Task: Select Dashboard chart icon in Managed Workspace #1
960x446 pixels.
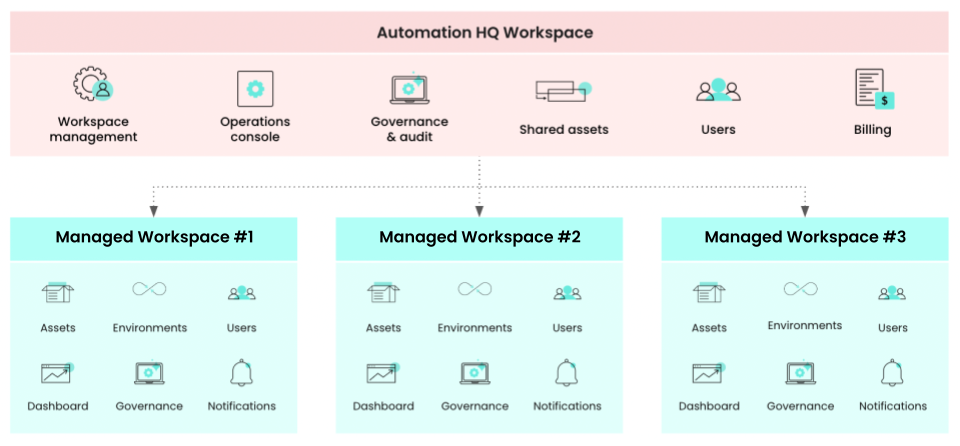Action: tap(58, 373)
